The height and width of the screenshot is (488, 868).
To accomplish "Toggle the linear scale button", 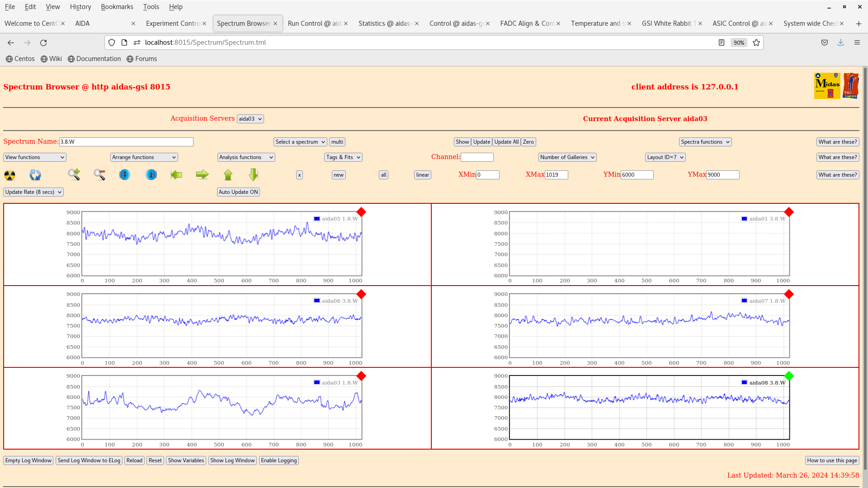I will click(x=423, y=175).
